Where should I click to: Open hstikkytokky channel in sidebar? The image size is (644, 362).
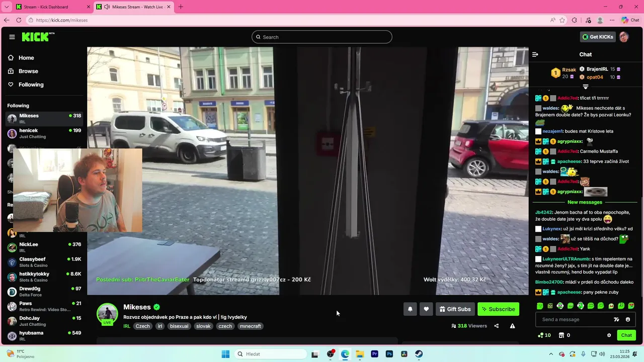pos(44,277)
